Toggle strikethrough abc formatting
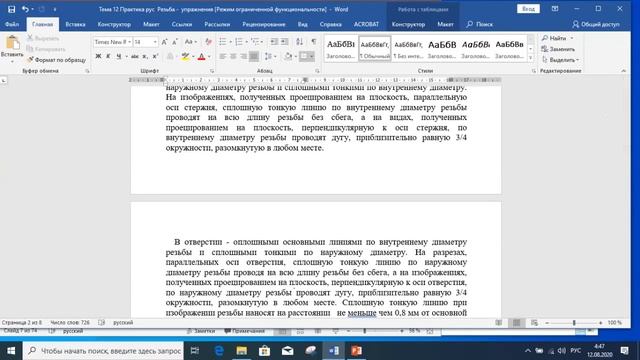640x360 pixels. tap(135, 56)
